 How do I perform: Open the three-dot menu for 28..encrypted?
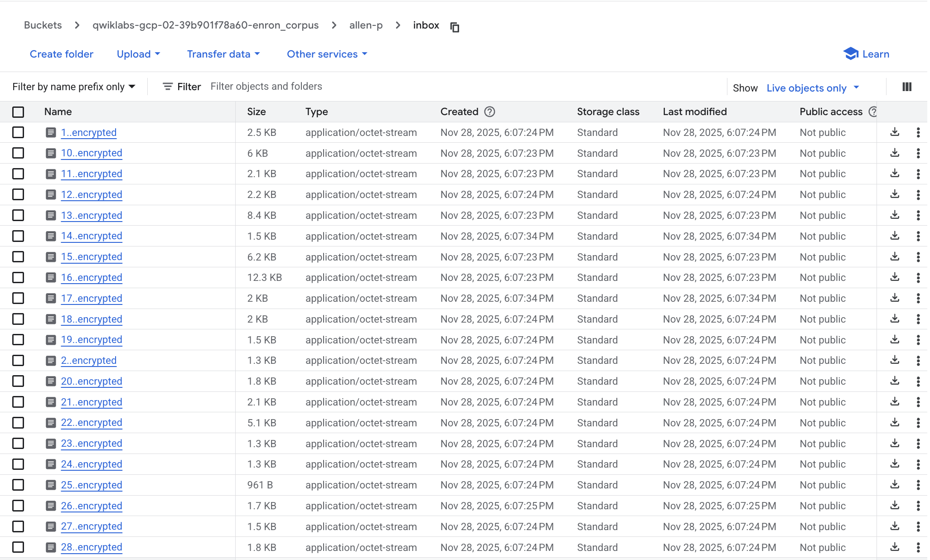point(918,547)
